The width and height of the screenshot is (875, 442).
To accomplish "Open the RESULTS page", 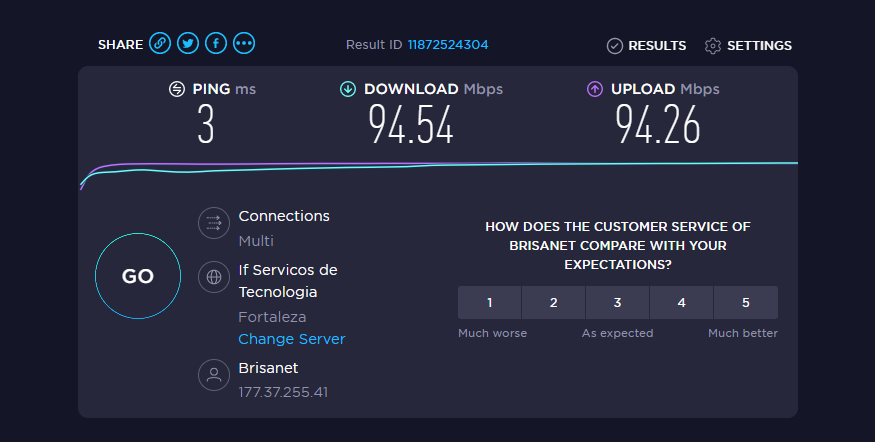I will [647, 46].
